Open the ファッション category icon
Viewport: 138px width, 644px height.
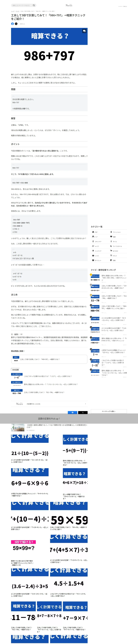coord(111,232)
